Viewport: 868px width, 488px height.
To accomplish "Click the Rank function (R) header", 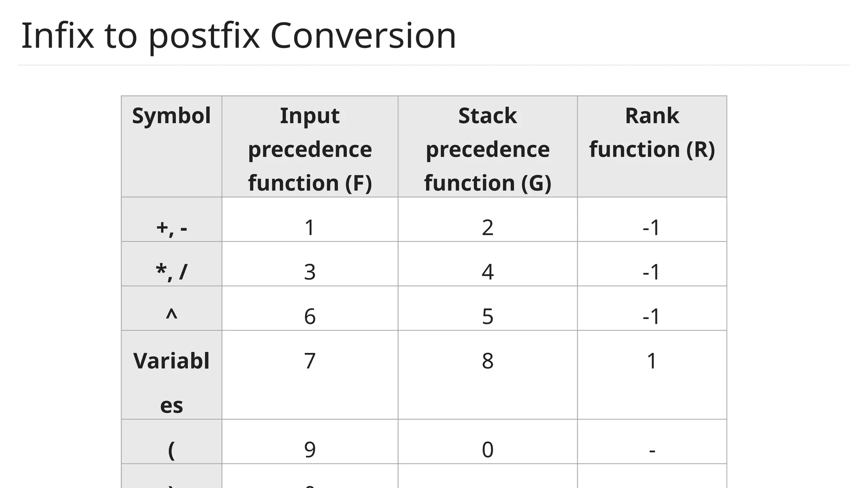I will click(x=652, y=133).
